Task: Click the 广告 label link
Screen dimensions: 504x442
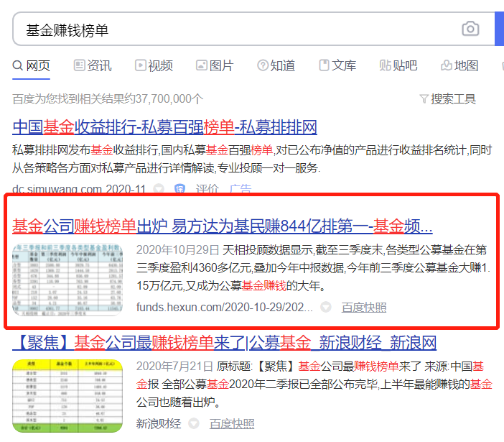Action: click(x=241, y=189)
